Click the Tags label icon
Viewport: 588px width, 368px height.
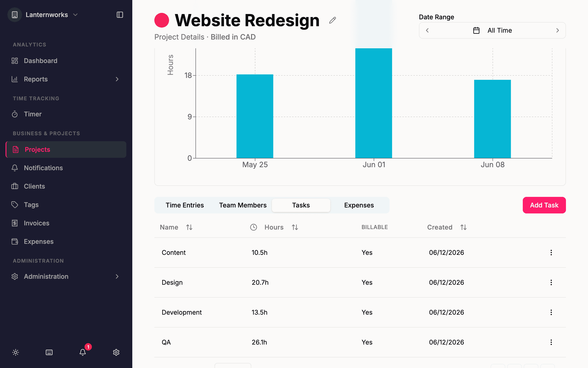[15, 205]
